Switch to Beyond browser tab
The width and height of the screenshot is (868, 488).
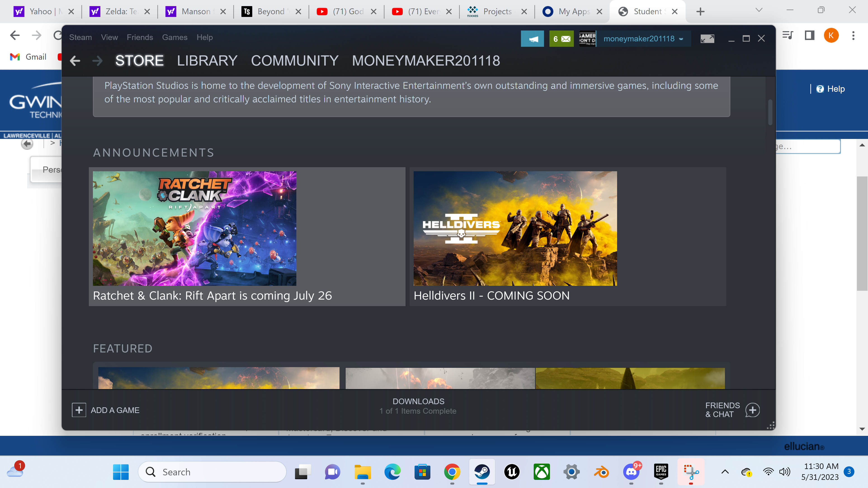coord(271,12)
